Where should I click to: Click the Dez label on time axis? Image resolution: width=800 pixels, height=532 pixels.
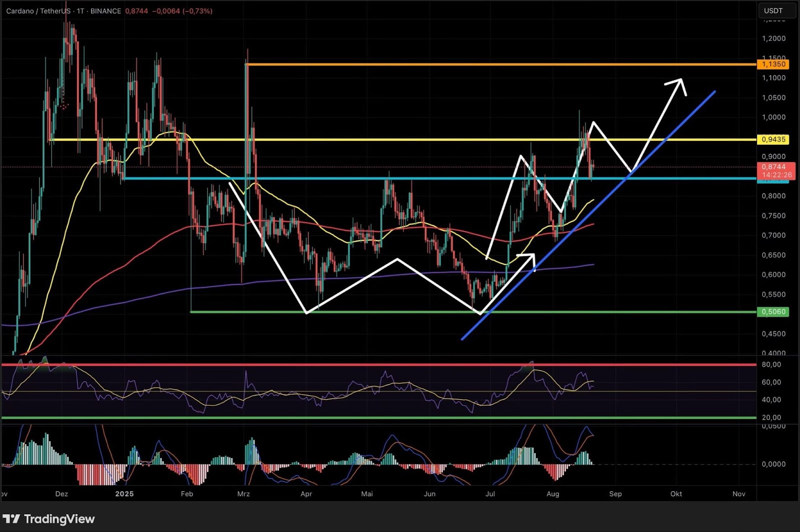click(x=61, y=494)
